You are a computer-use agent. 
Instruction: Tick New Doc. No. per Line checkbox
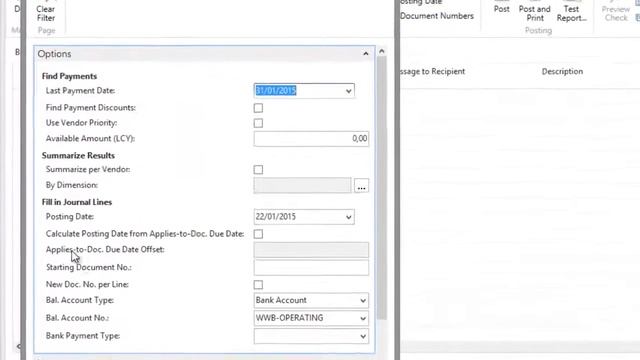tap(258, 284)
